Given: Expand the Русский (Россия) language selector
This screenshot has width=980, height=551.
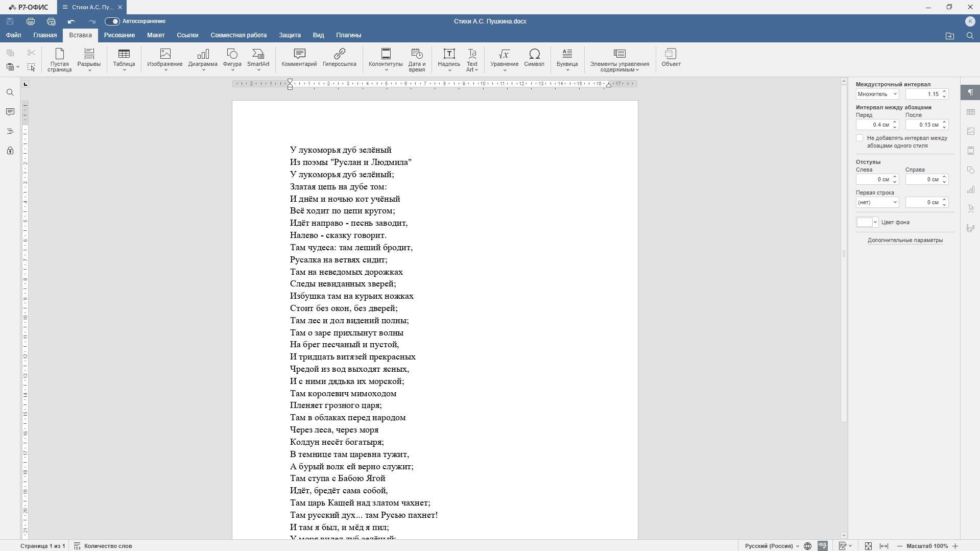Looking at the screenshot, I should coord(772,546).
